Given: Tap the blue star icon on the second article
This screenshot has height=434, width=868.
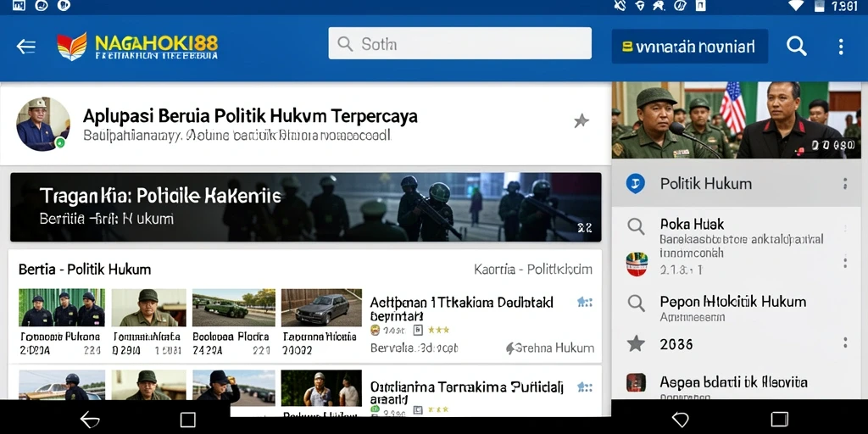Looking at the screenshot, I should click(584, 387).
